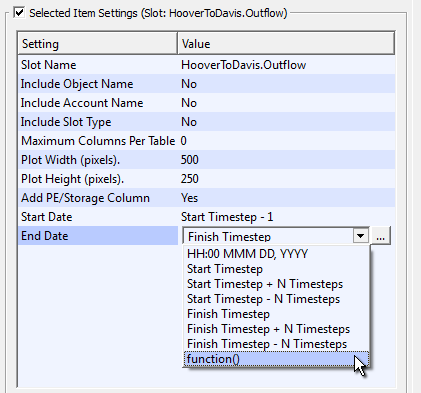The width and height of the screenshot is (421, 393).
Task: Click the Setting column header
Action: [98, 43]
